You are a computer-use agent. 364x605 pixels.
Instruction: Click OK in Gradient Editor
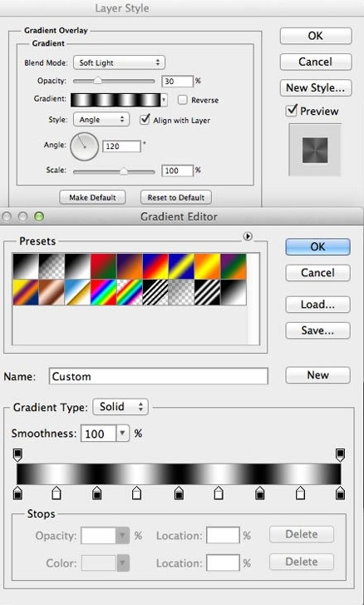point(317,247)
